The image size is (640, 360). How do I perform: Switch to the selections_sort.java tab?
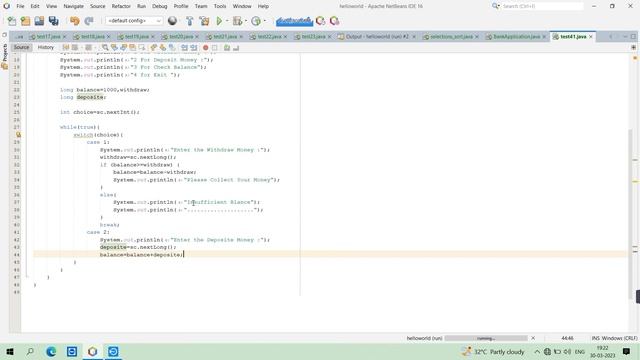451,37
